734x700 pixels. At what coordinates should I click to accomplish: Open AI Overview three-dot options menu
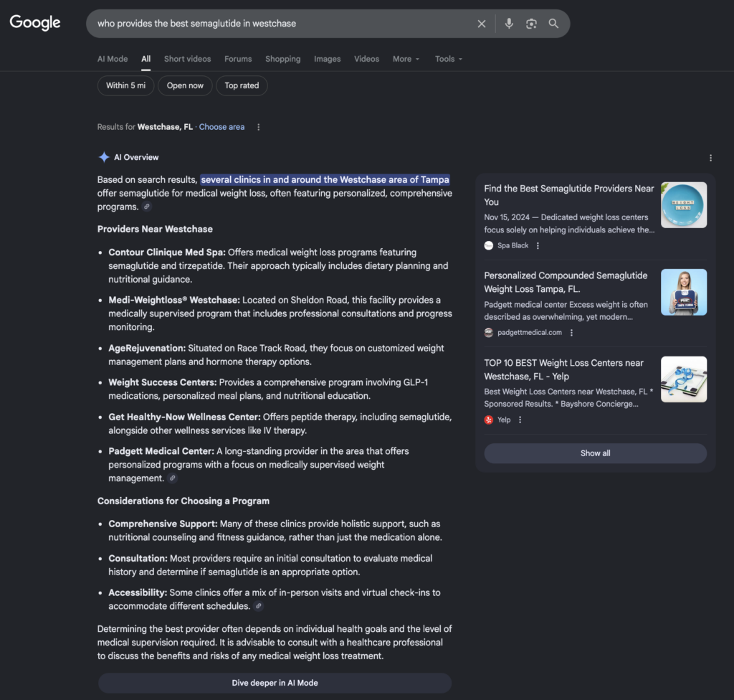(x=710, y=158)
